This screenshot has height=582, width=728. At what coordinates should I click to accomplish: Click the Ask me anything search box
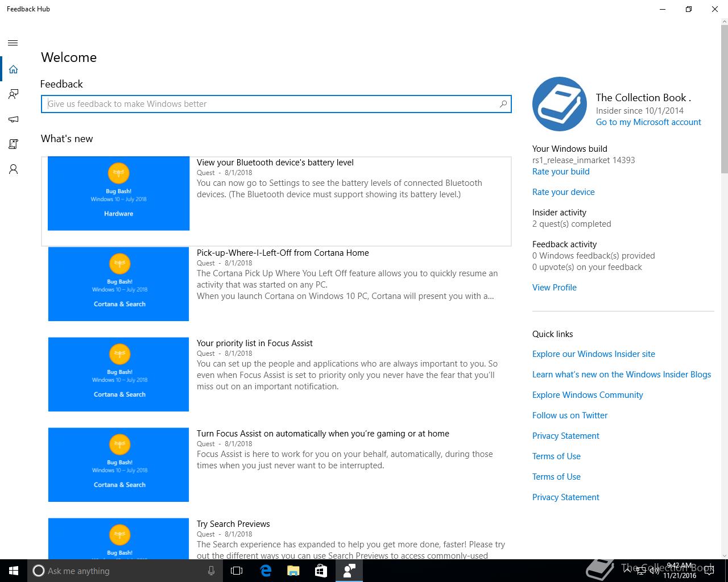tap(124, 571)
